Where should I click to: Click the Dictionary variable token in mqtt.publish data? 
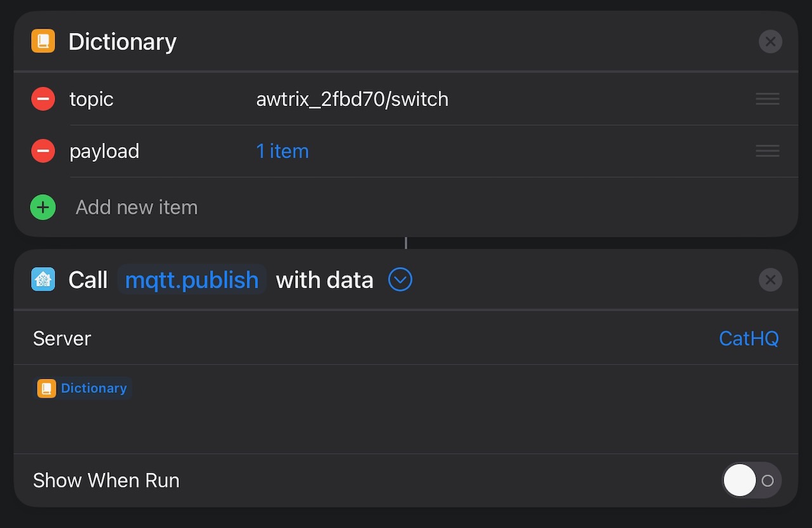point(82,388)
